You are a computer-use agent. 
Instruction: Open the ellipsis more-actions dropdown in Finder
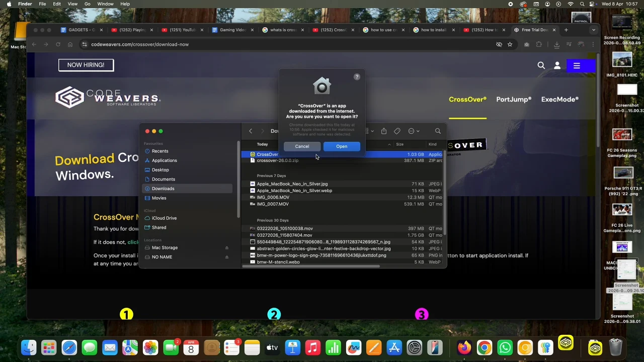(411, 131)
